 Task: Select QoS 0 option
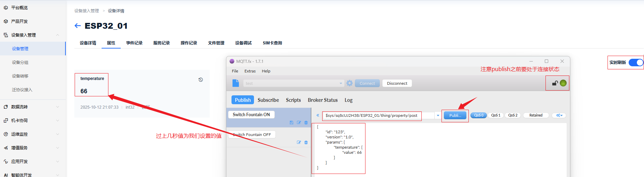click(479, 115)
